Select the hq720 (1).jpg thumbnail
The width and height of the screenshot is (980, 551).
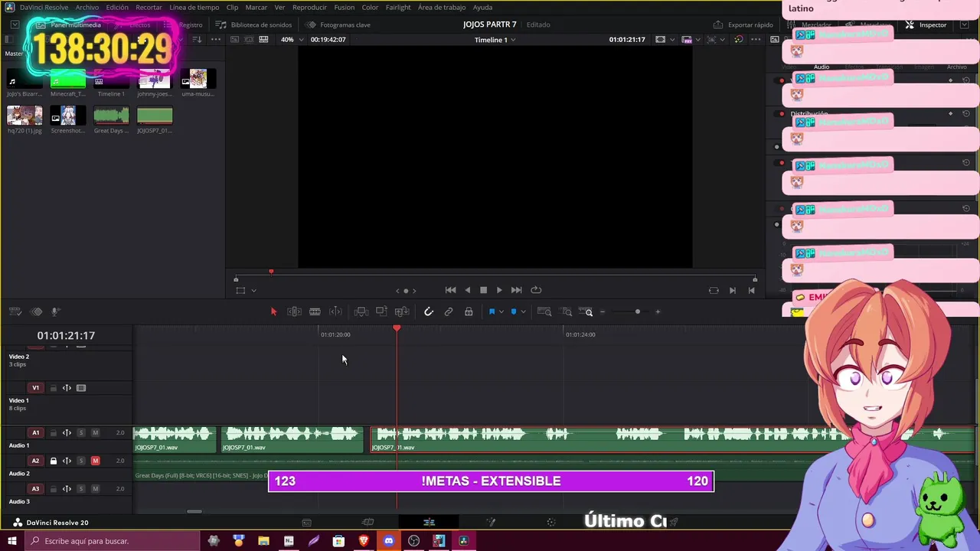(x=24, y=115)
